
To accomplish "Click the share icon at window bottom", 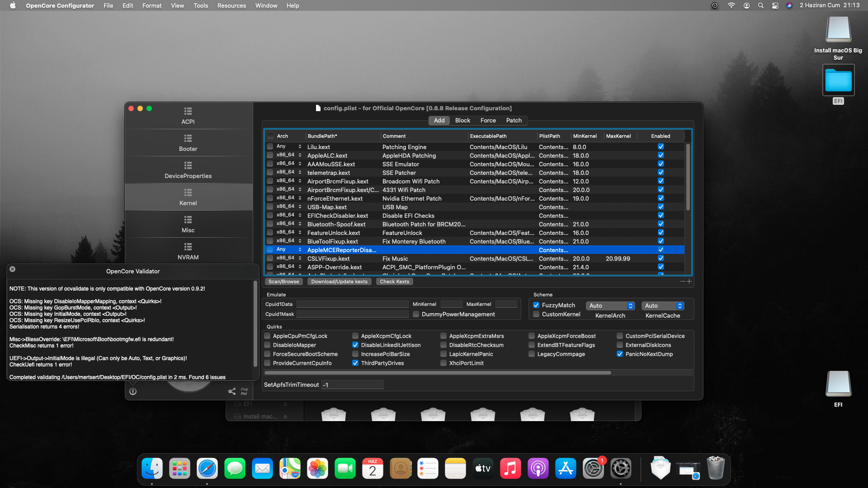I will click(x=232, y=391).
